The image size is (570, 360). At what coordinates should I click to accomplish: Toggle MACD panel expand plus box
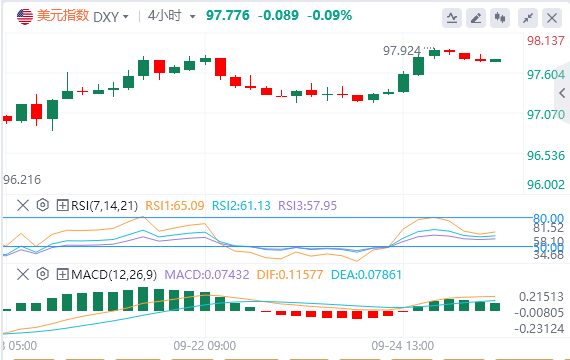[x=62, y=274]
